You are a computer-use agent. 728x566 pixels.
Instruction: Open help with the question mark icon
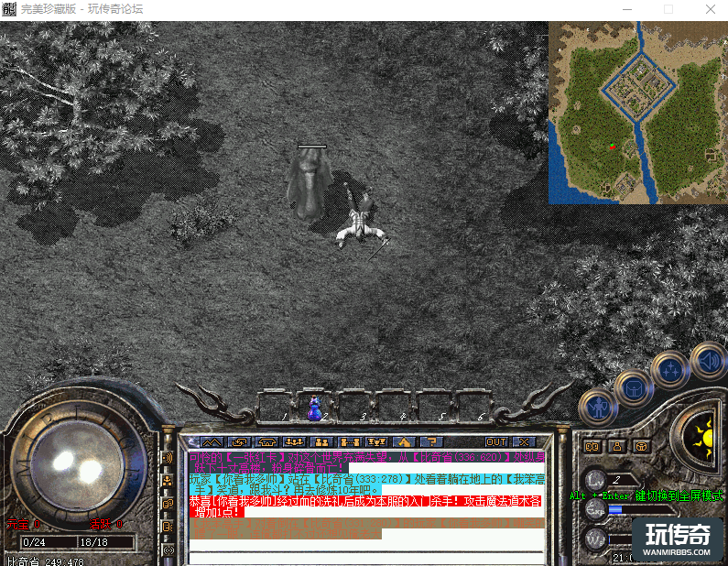[431, 442]
